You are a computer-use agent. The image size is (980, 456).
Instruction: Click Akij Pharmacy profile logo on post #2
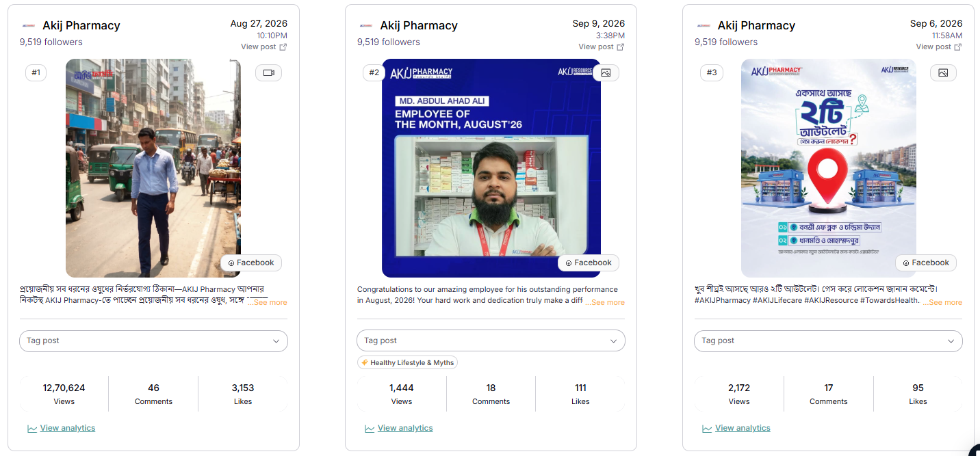366,25
